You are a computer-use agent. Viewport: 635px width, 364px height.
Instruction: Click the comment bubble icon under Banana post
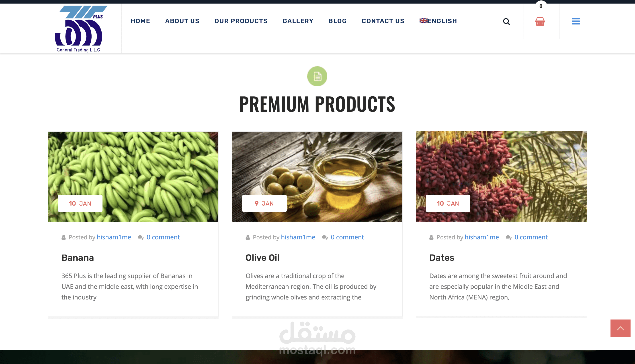(141, 237)
